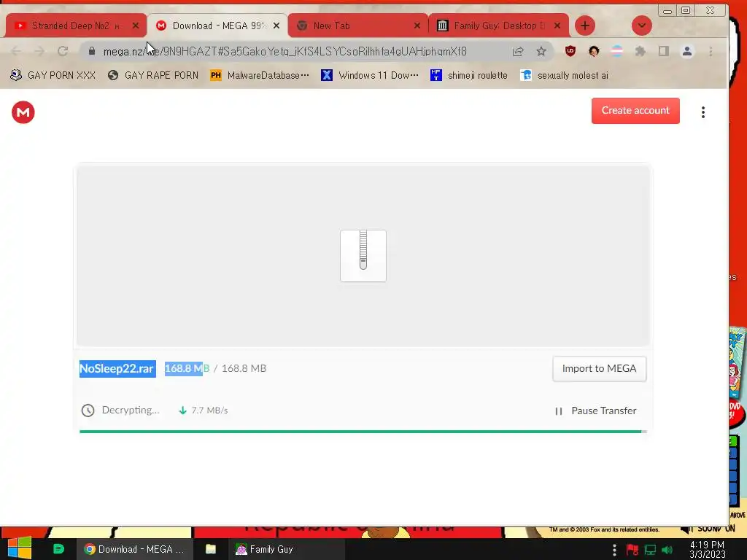Click the volume speaker tray icon

pos(667,550)
